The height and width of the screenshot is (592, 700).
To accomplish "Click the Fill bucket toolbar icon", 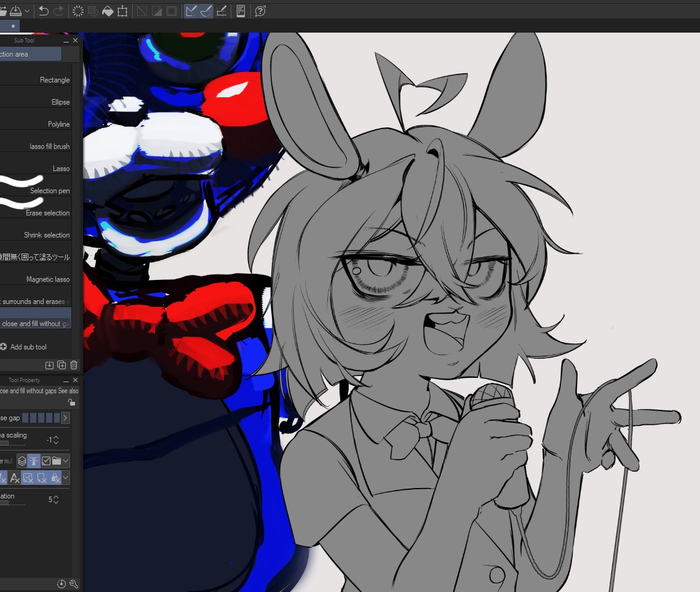I will click(x=108, y=11).
